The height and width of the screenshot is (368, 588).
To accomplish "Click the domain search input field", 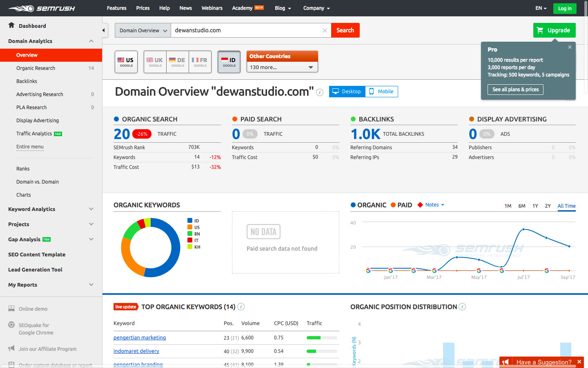I will (245, 30).
